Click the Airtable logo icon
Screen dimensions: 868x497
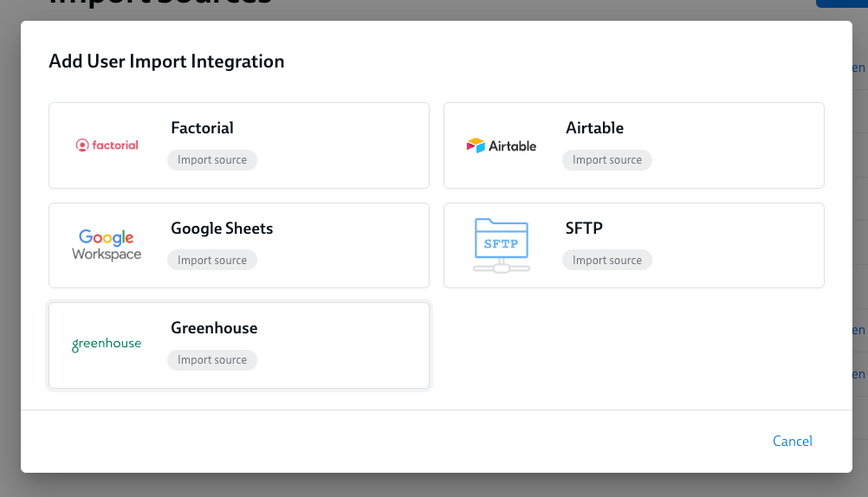[502, 145]
